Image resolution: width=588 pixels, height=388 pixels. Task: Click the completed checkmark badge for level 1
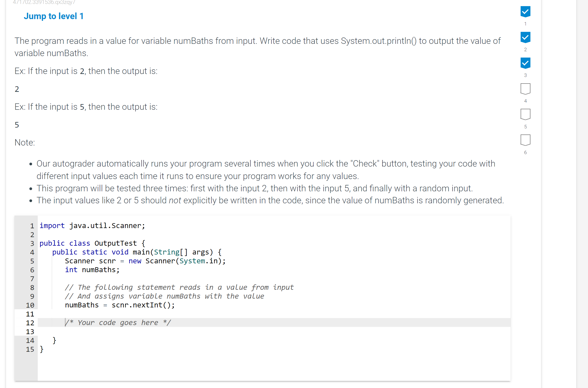[525, 12]
